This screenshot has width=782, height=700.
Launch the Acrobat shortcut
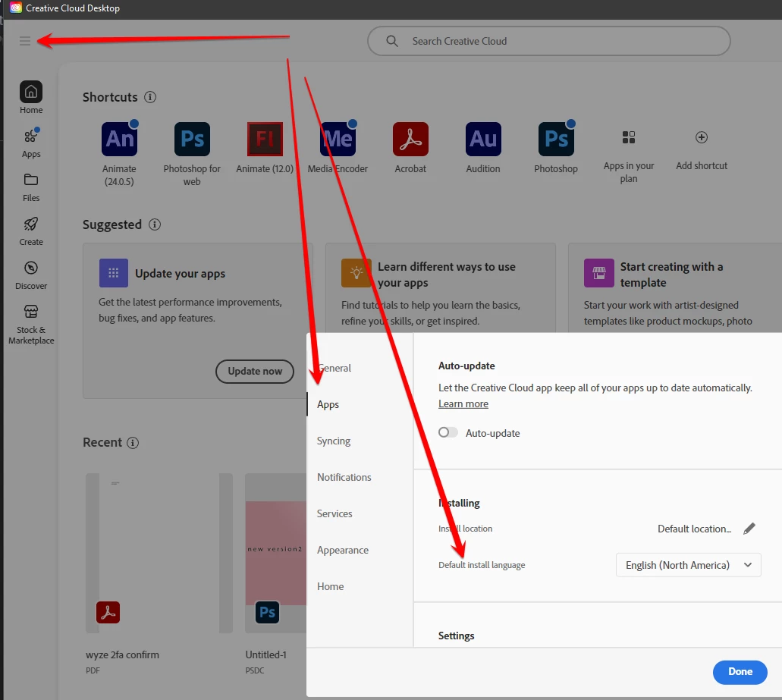(x=410, y=139)
